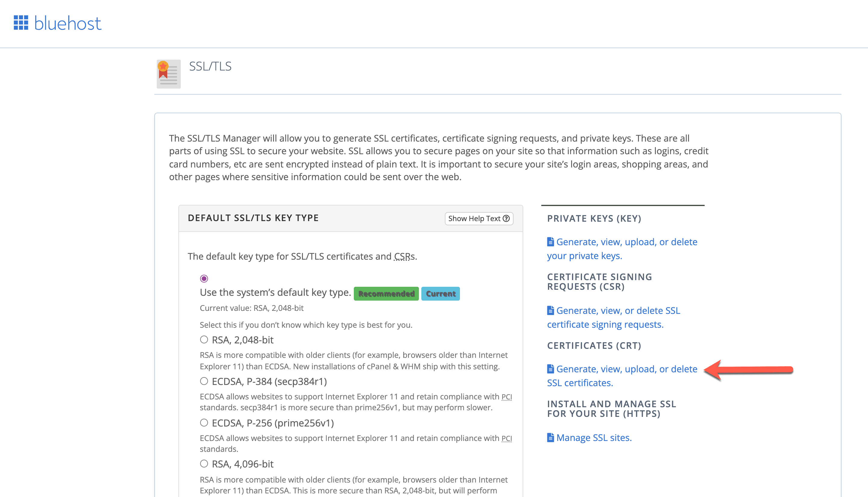Viewport: 868px width, 497px height.
Task: Click document icon beside signing requests link
Action: click(x=550, y=311)
